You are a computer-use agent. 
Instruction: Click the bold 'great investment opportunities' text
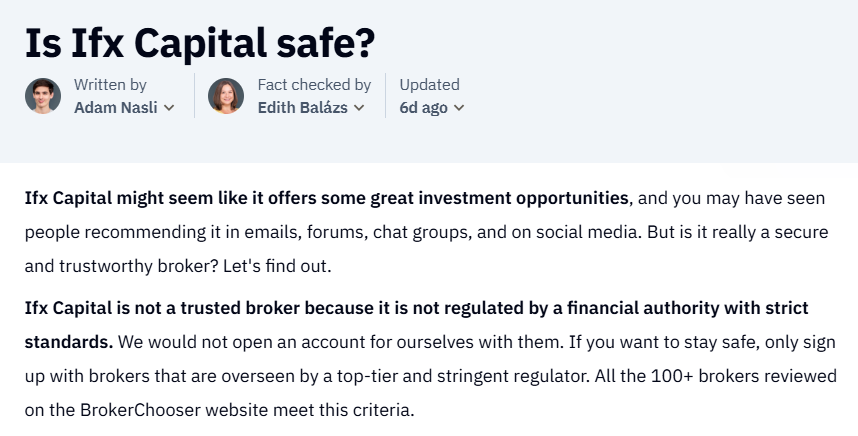pos(499,198)
